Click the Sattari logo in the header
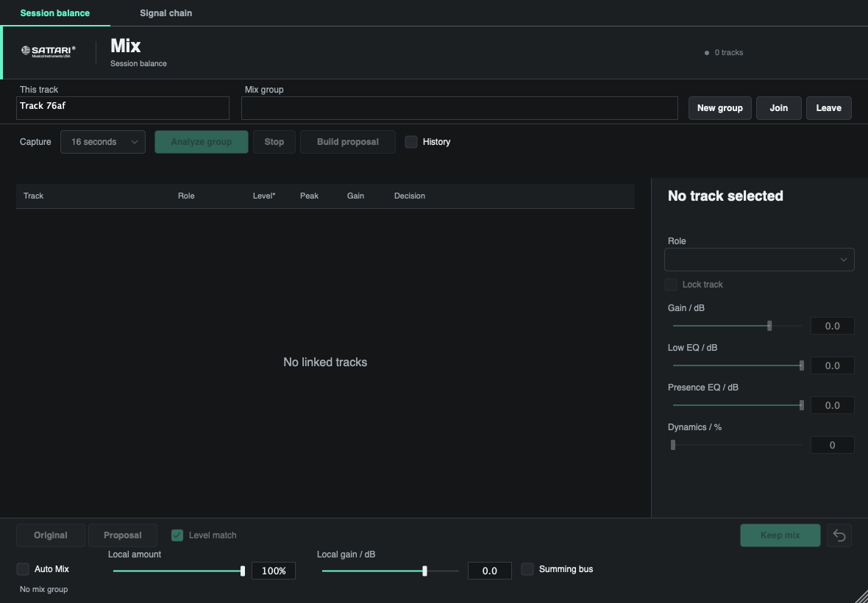 click(x=48, y=51)
